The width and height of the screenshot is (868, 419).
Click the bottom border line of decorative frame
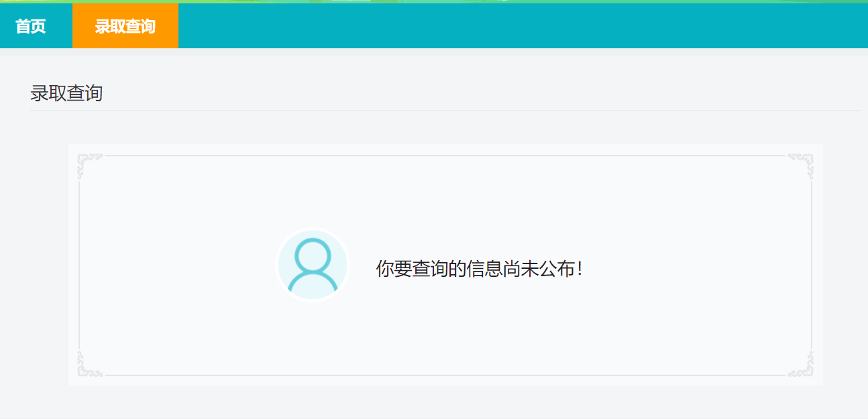(x=445, y=375)
